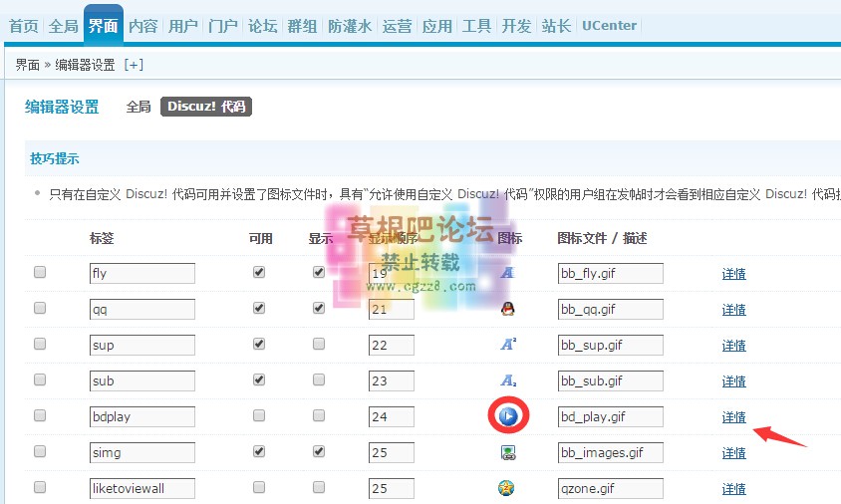Open 详情 link for fly row
Screen dimensions: 841x504
(733, 274)
